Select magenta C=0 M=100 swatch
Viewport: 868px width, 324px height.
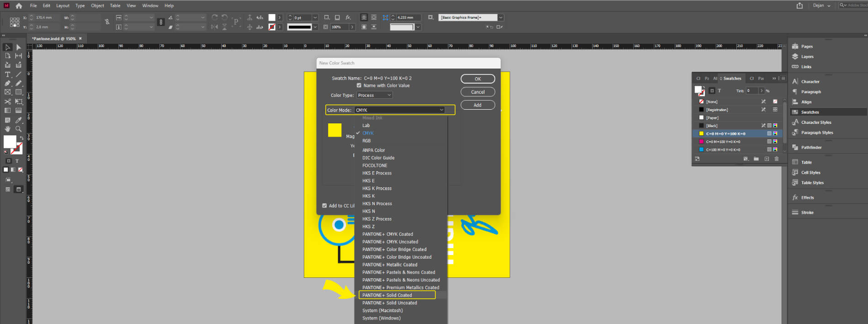(723, 142)
